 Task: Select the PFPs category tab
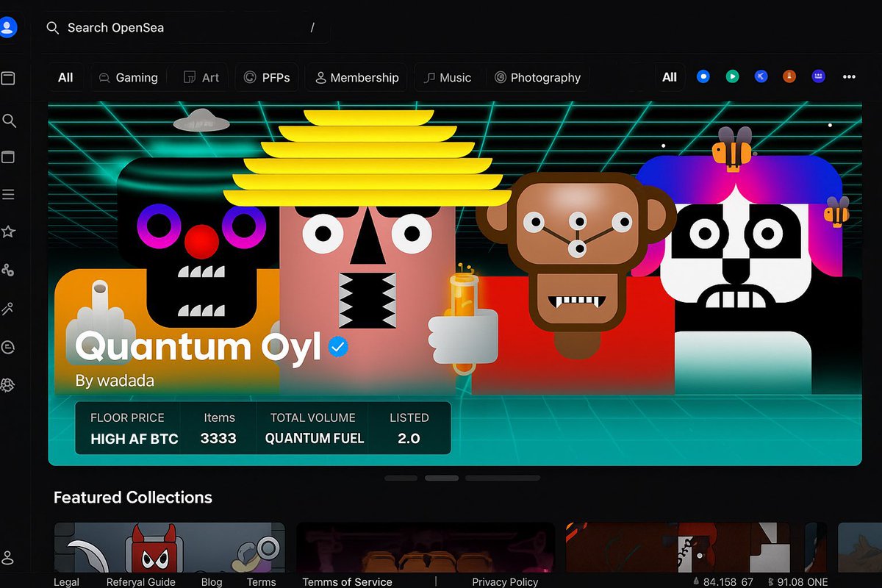tap(267, 77)
